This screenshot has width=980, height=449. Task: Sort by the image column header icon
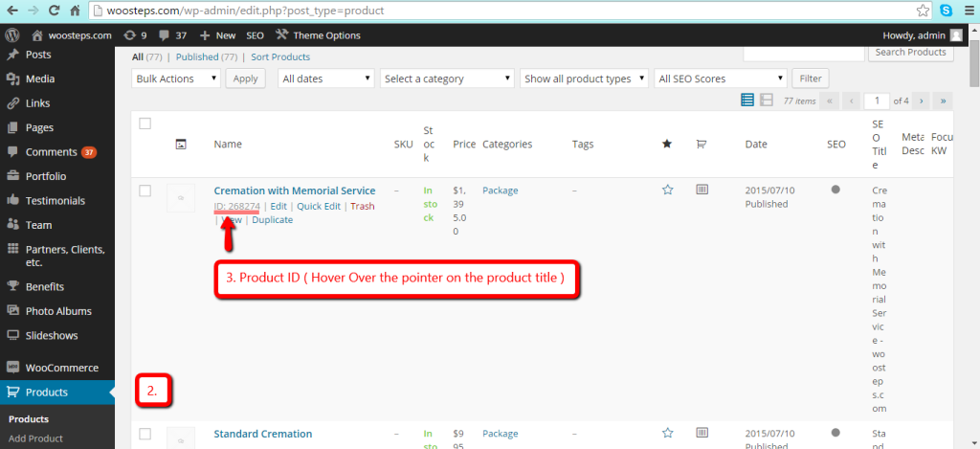pos(181,145)
